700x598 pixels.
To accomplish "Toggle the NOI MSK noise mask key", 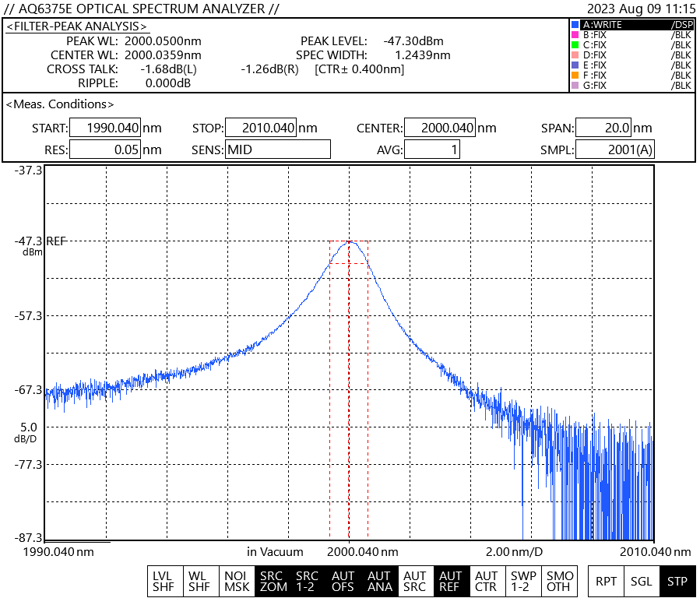I will tap(237, 581).
